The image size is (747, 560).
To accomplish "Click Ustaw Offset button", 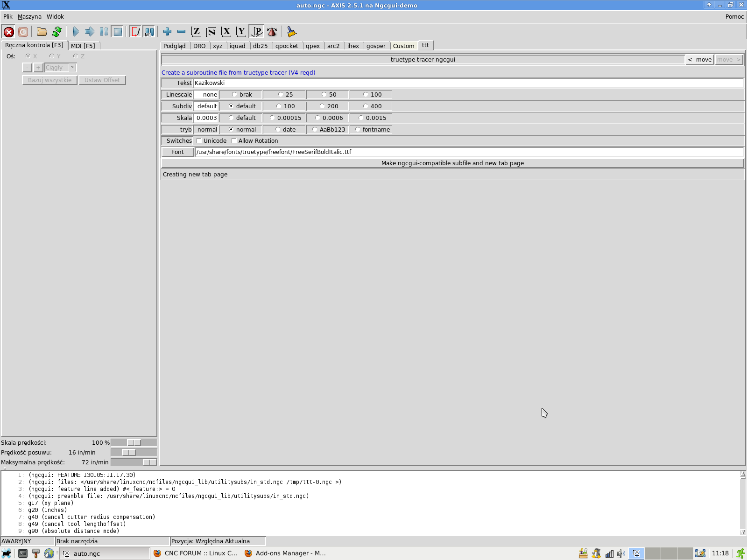I will [x=102, y=80].
